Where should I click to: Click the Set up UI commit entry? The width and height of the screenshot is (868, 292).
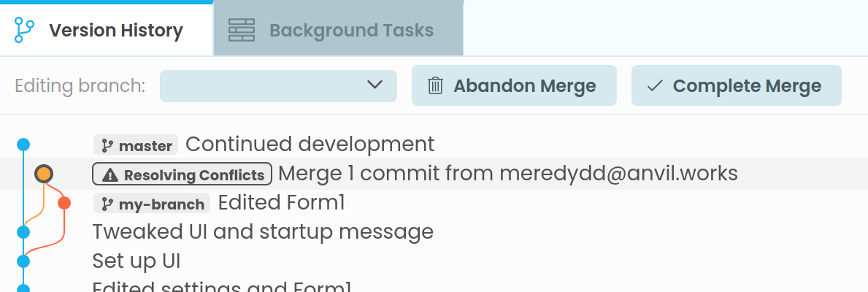(x=137, y=261)
